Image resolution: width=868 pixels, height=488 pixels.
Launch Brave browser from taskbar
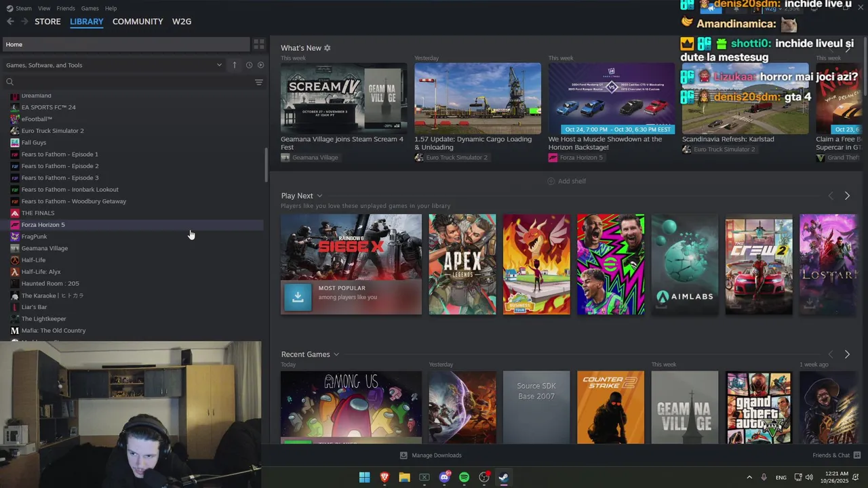pyautogui.click(x=384, y=477)
